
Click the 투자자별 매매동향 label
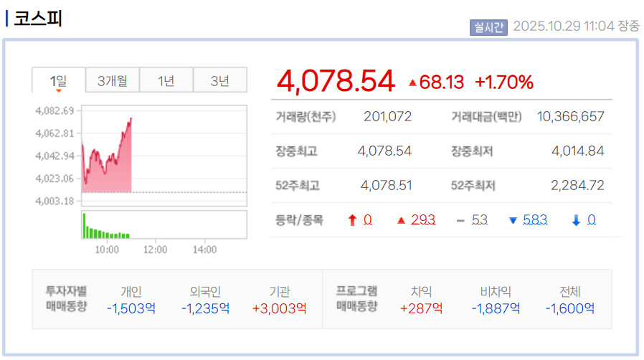67,298
